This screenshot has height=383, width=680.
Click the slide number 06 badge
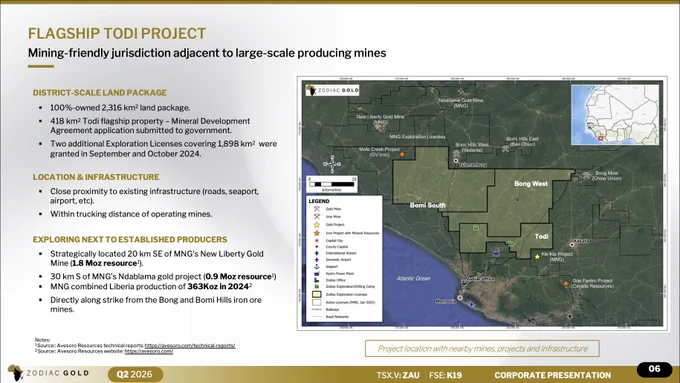654,369
